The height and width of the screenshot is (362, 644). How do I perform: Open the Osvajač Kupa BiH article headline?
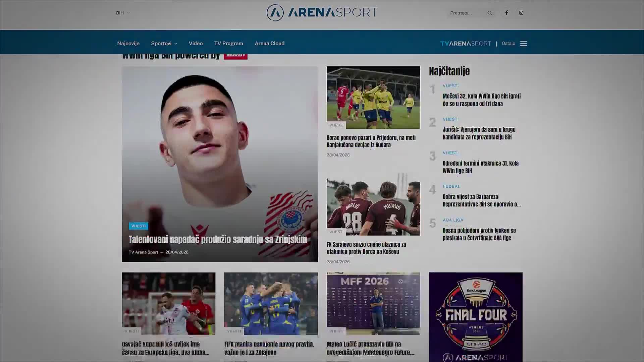166,348
